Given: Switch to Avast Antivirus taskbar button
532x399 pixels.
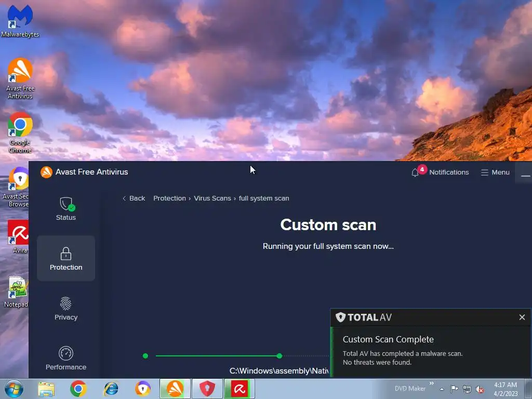Looking at the screenshot, I should [x=175, y=389].
